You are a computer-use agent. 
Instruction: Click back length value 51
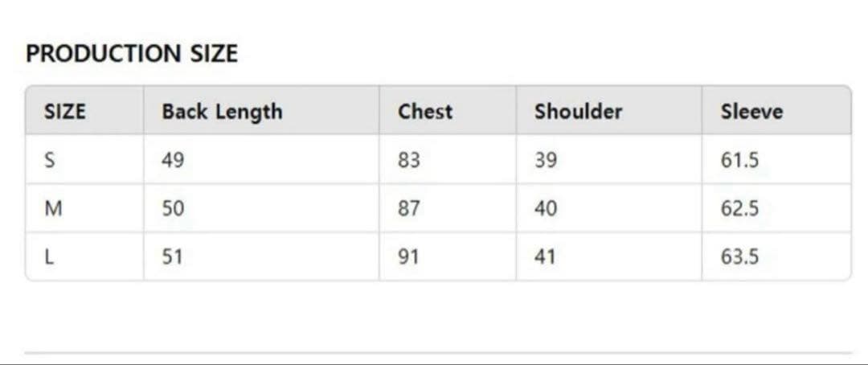173,257
